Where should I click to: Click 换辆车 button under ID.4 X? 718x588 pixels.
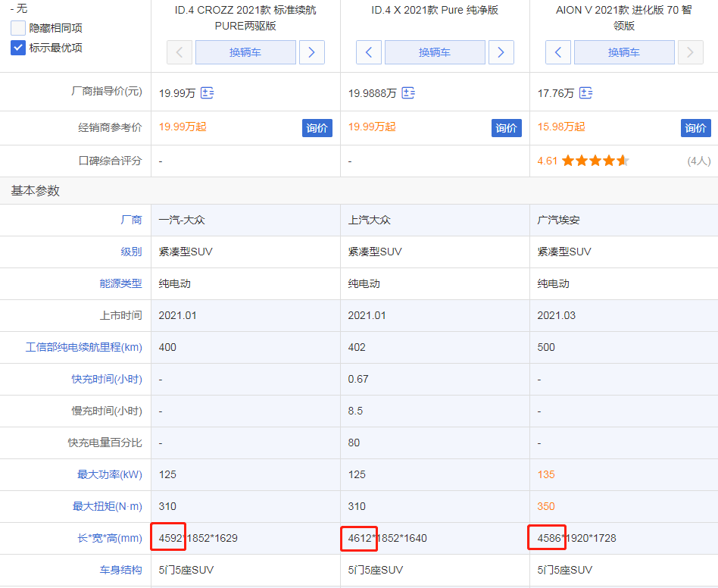(435, 52)
